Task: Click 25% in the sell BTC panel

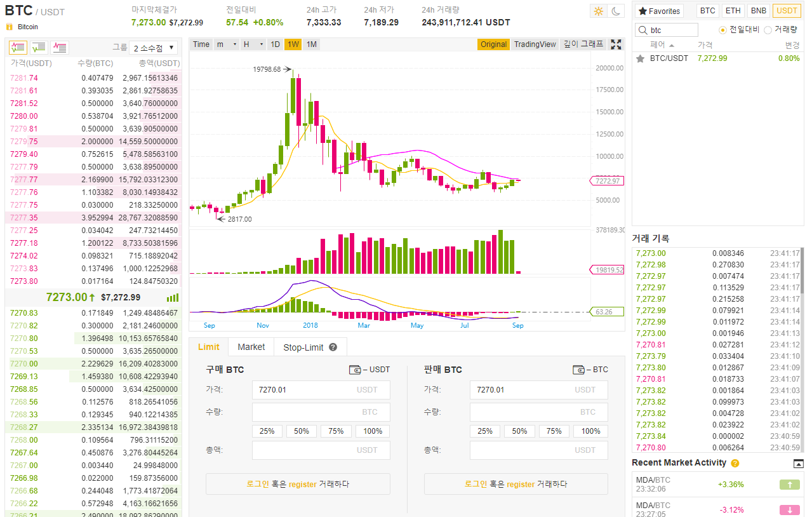Action: [x=485, y=431]
